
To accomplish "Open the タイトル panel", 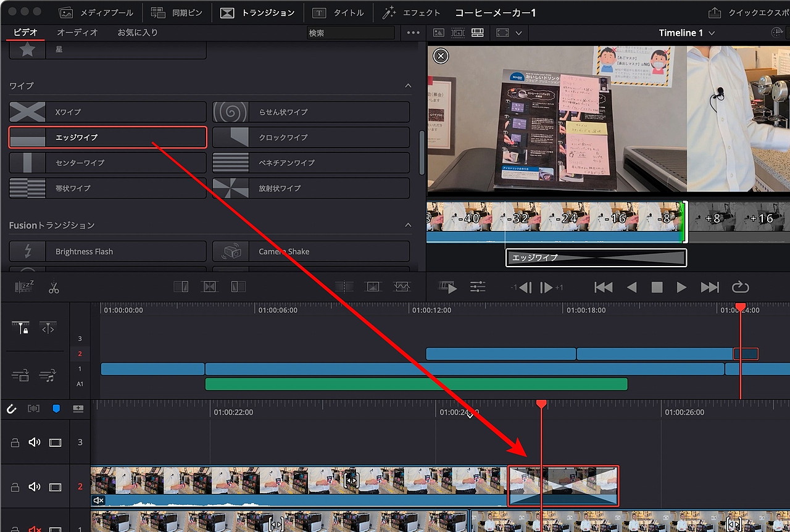I will pos(338,12).
